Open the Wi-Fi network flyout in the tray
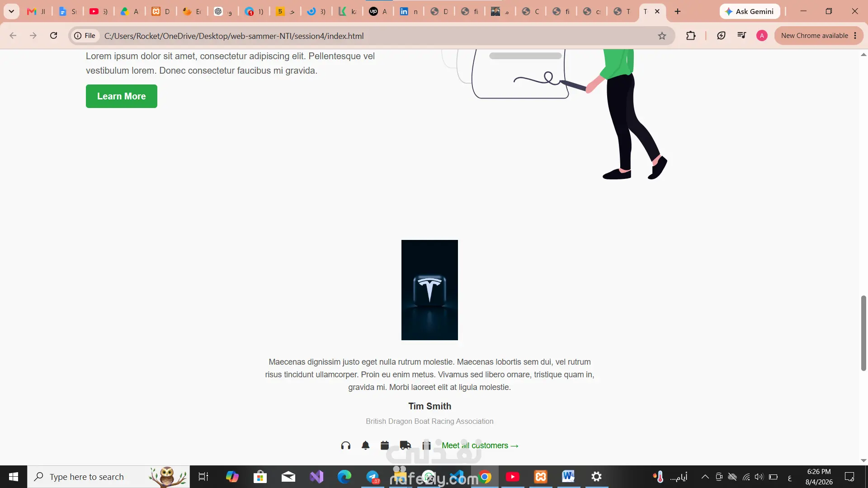868x488 pixels. tap(746, 477)
